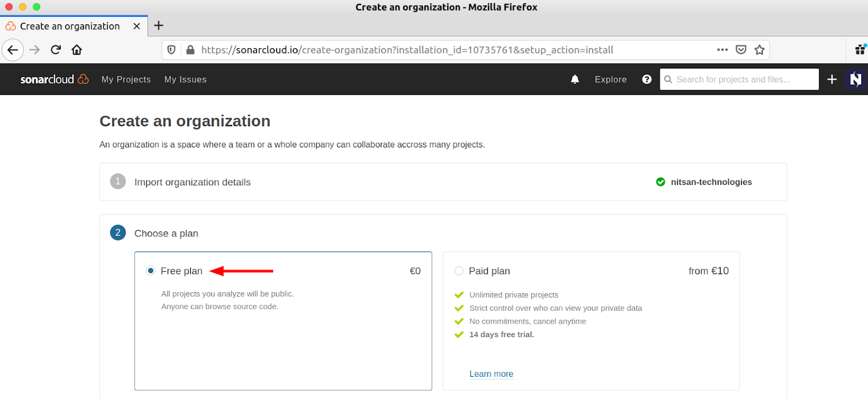The width and height of the screenshot is (868, 399).
Task: Click the step 1 number badge
Action: [x=118, y=181]
